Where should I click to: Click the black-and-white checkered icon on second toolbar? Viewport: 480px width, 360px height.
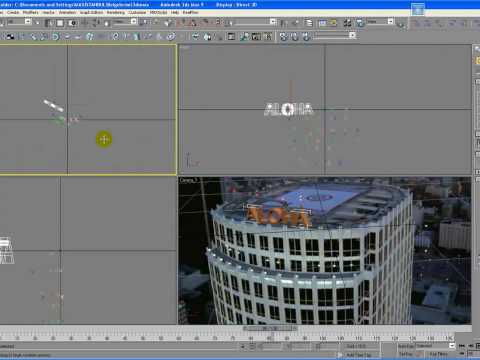(10, 36)
